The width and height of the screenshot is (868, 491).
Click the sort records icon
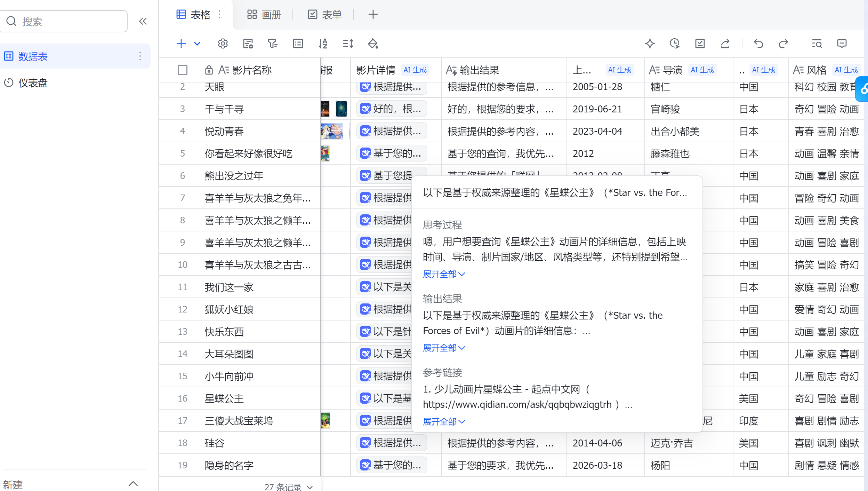click(x=323, y=44)
